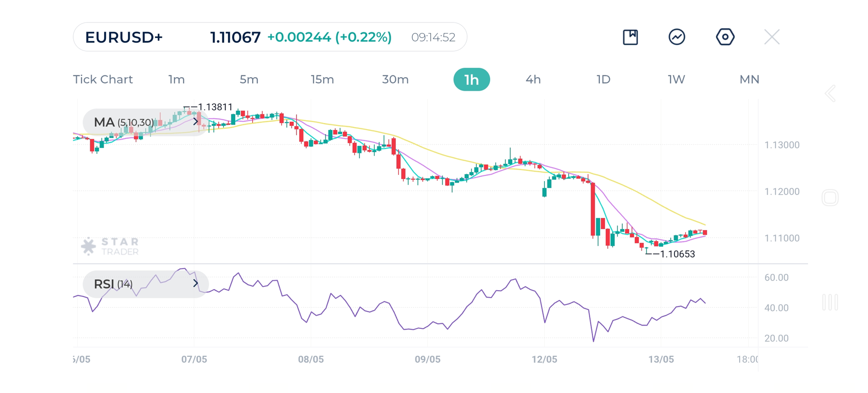Image resolution: width=868 pixels, height=393 pixels.
Task: Click the 1h active timeframe pill
Action: (472, 79)
